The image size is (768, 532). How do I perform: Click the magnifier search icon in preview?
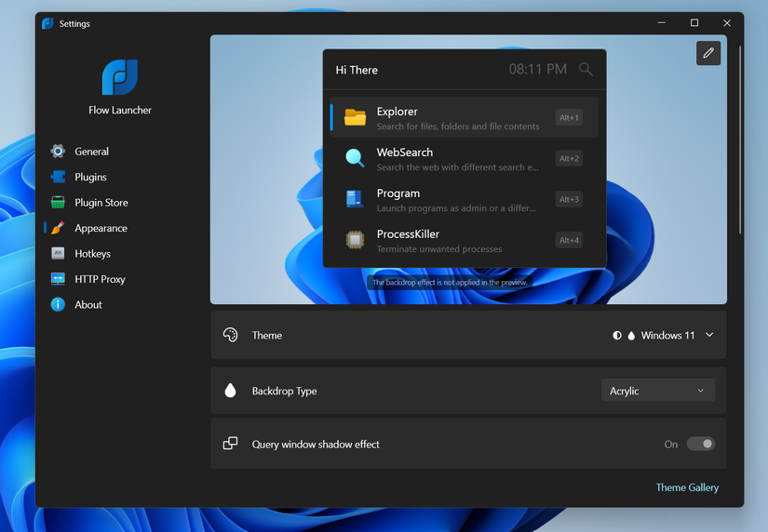pyautogui.click(x=586, y=70)
